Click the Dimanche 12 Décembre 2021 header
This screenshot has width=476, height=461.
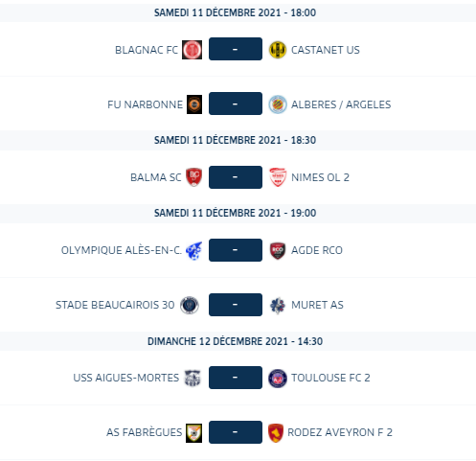coord(235,341)
